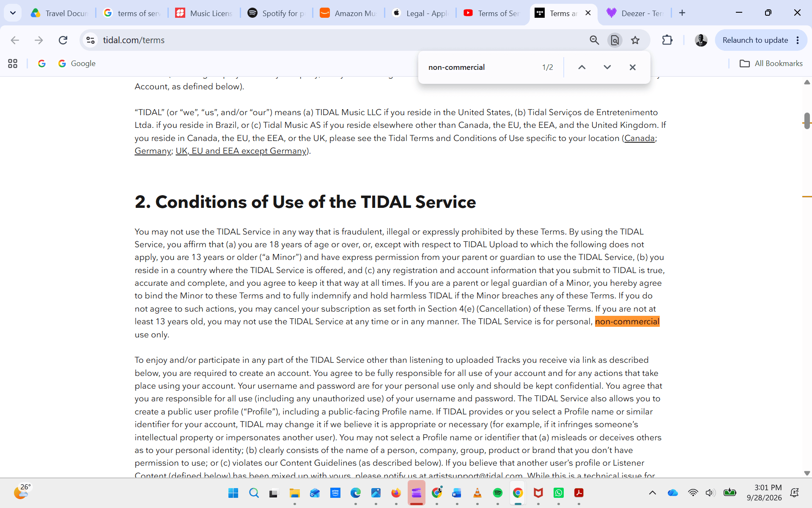
Task: Open the Extensions puzzle icon
Action: [x=667, y=40]
